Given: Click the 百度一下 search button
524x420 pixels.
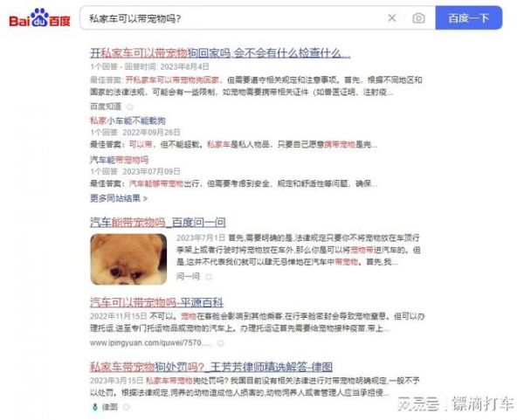Looking at the screenshot, I should pos(468,17).
